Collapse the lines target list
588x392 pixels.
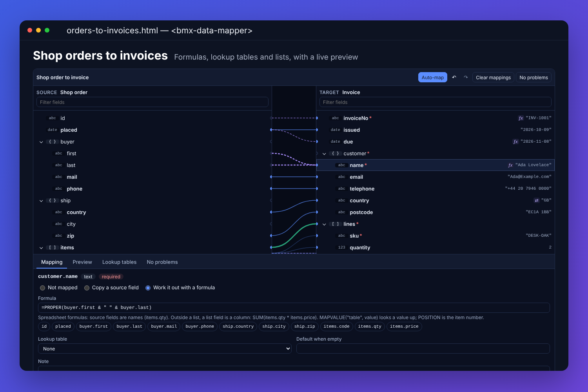324,224
